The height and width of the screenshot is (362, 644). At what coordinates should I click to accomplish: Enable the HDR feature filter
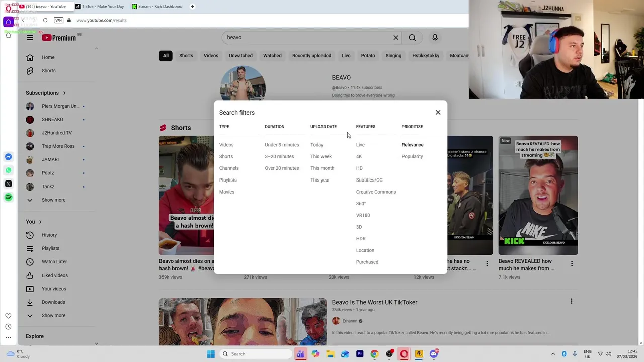coord(361,239)
